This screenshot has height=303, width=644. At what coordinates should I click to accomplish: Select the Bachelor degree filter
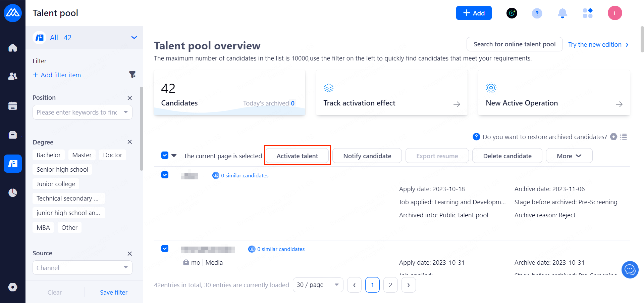tap(49, 155)
